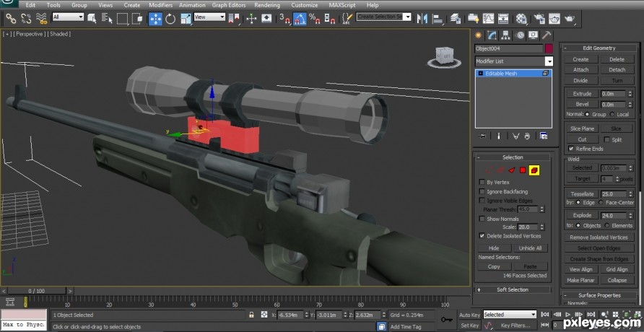Pick the rectangular selection region tool

[x=122, y=18]
